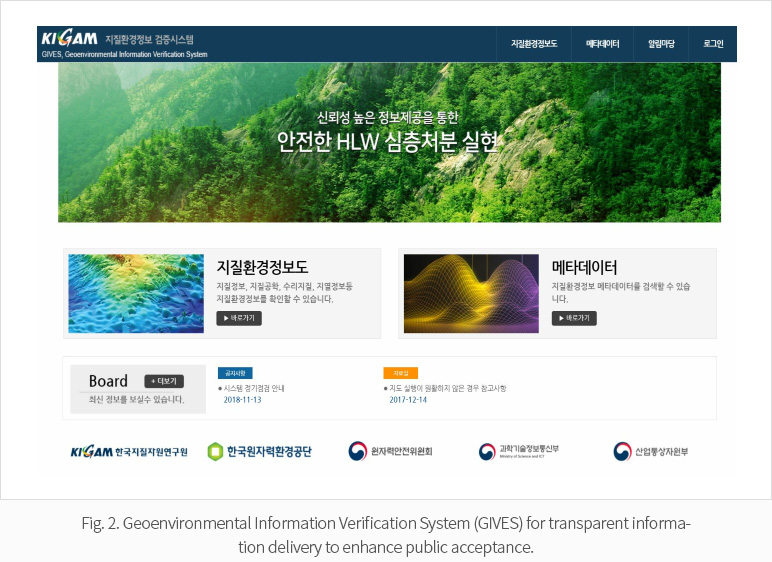Click the forest hero banner image
This screenshot has height=562, width=772.
pyautogui.click(x=388, y=142)
